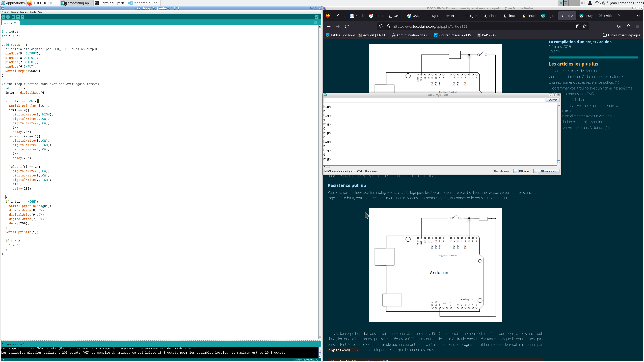Switch to the Brésil Firefox tab
The width and height of the screenshot is (644, 362).
click(x=357, y=16)
